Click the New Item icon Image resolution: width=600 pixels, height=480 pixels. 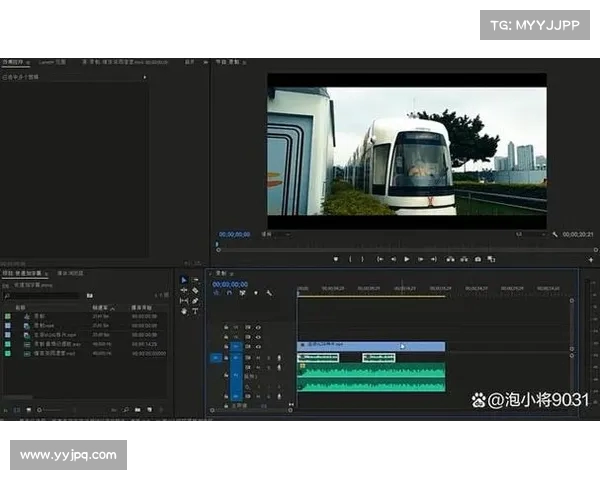tap(150, 410)
